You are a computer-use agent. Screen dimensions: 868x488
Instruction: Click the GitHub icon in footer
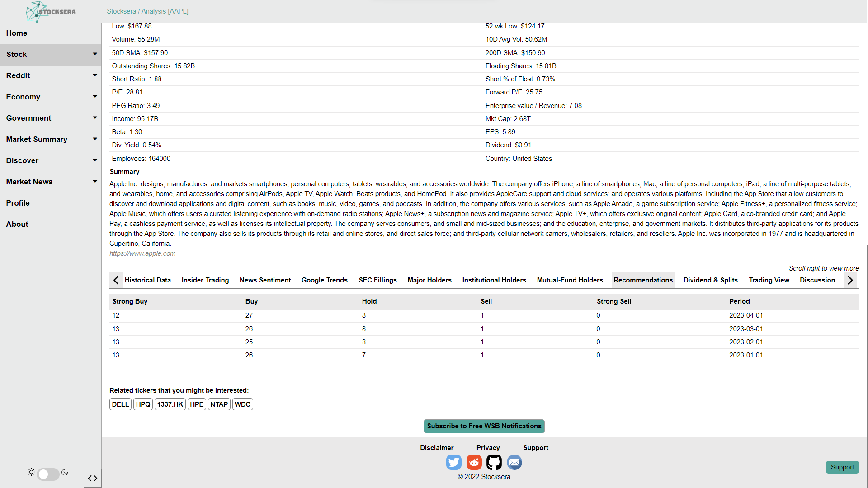(x=494, y=462)
